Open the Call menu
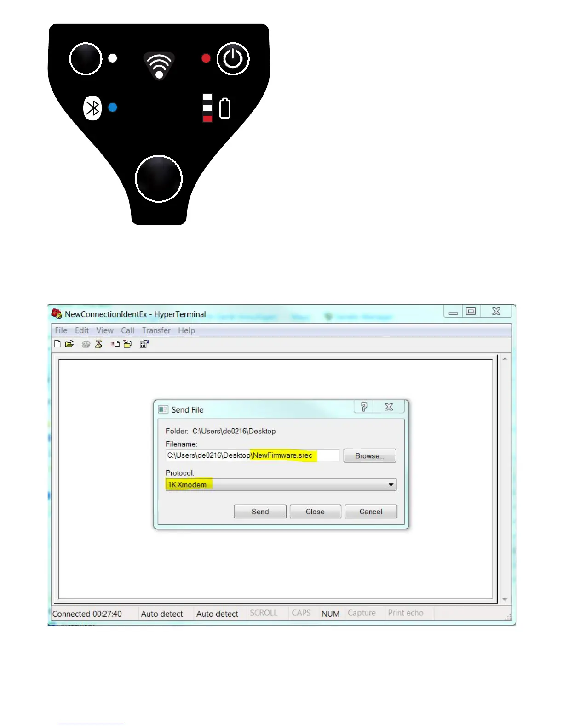Image resolution: width=563 pixels, height=728 pixels. tap(128, 330)
